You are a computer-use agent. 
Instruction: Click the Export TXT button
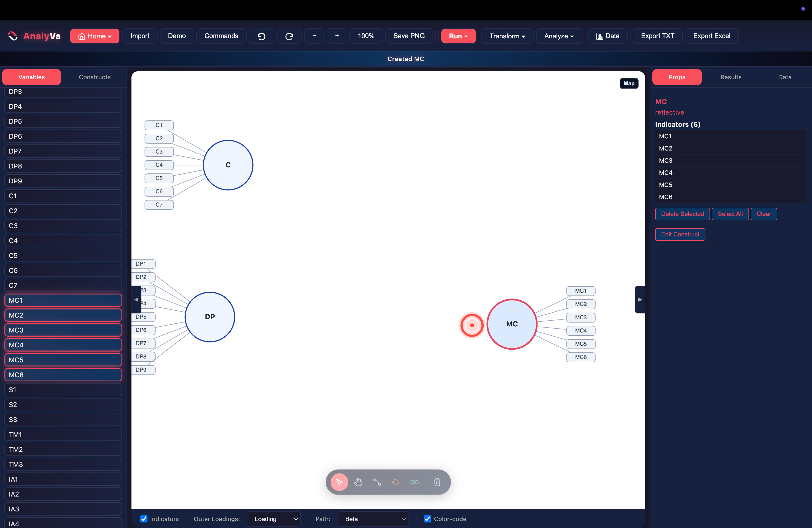click(x=657, y=36)
